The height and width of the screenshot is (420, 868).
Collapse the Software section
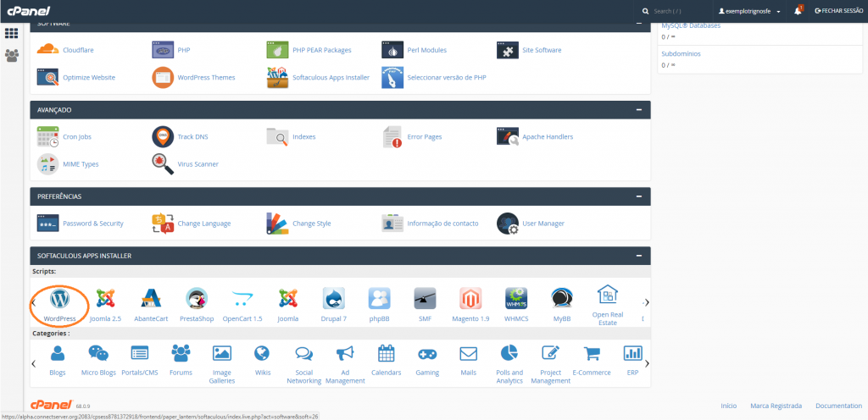coord(639,23)
